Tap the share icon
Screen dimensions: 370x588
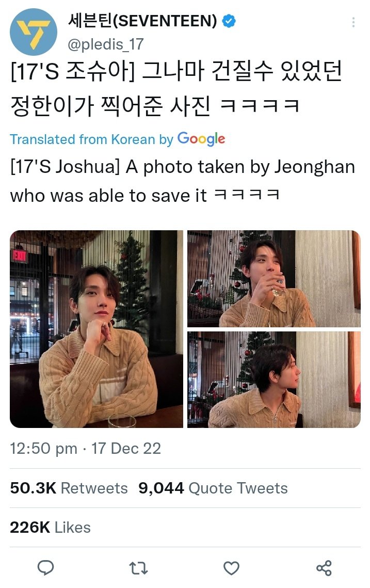pos(324,568)
